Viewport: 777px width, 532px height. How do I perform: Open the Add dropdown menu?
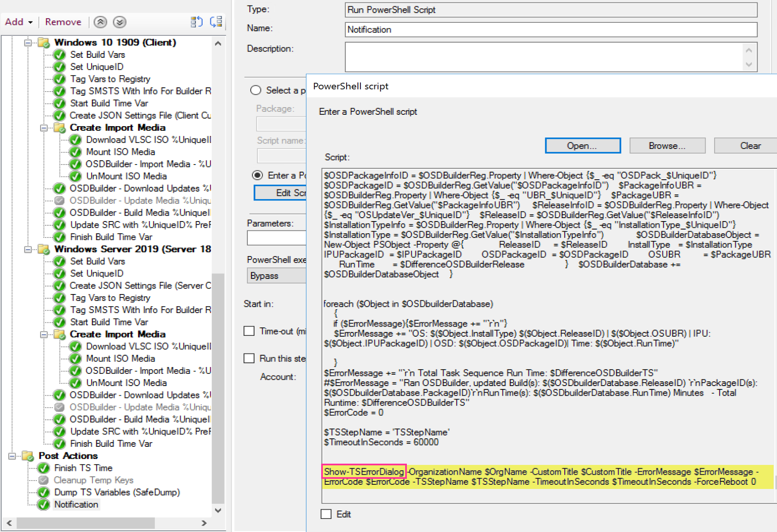[19, 22]
